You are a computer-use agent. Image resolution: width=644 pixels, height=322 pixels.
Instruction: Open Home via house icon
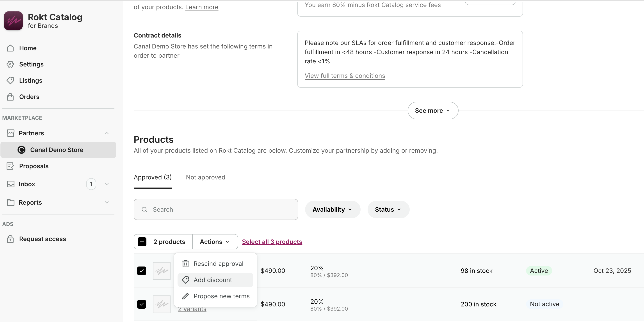(10, 48)
